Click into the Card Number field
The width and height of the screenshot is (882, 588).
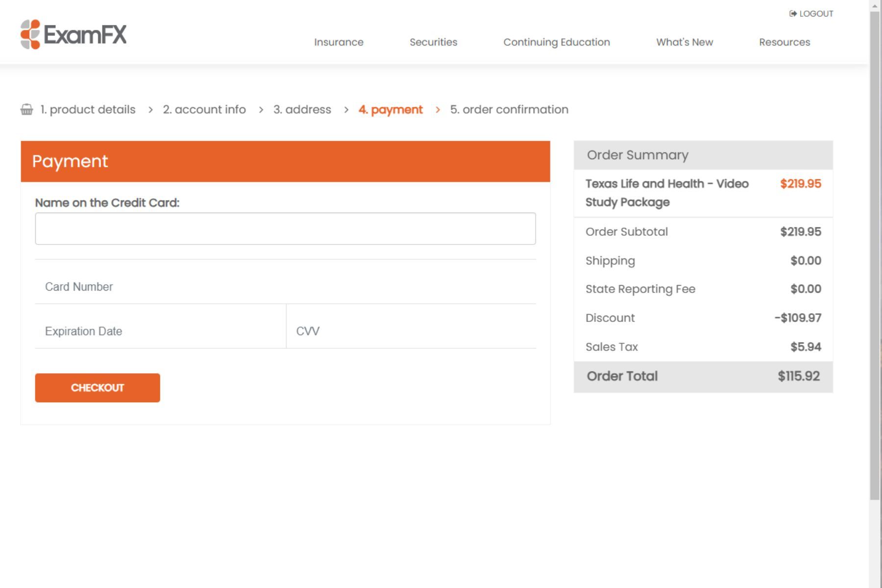(285, 287)
